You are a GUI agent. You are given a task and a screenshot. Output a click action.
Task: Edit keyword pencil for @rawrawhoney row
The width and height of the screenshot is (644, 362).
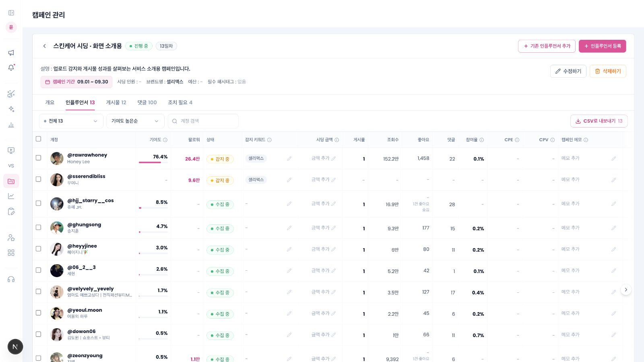tap(289, 158)
